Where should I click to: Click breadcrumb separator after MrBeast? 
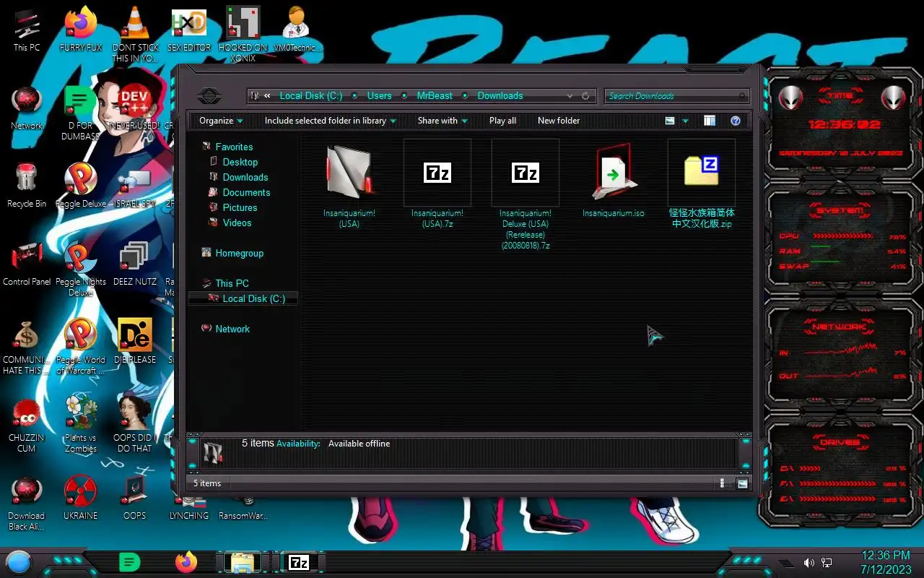(x=465, y=95)
